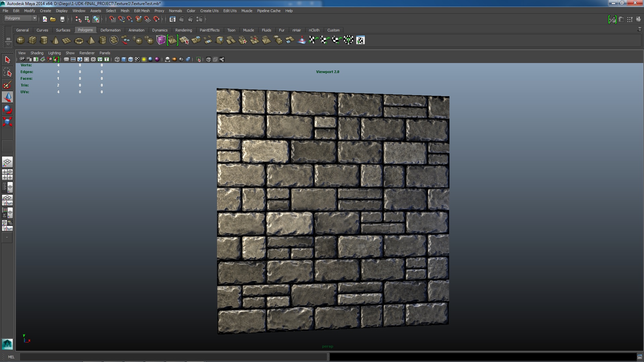The image size is (644, 362).
Task: Toggle use all lights in viewport
Action: click(x=144, y=59)
